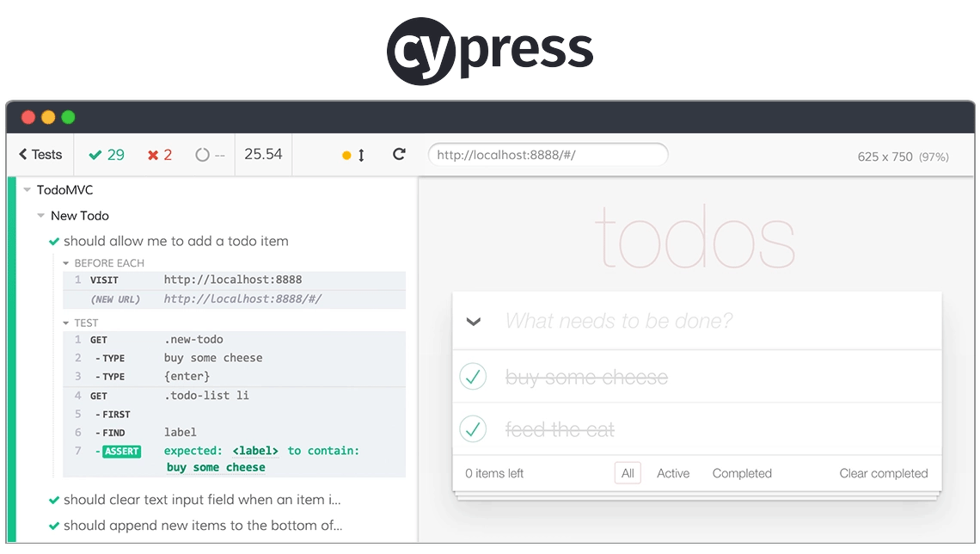Click Clear completed link
This screenshot has width=980, height=554.
pyautogui.click(x=883, y=473)
